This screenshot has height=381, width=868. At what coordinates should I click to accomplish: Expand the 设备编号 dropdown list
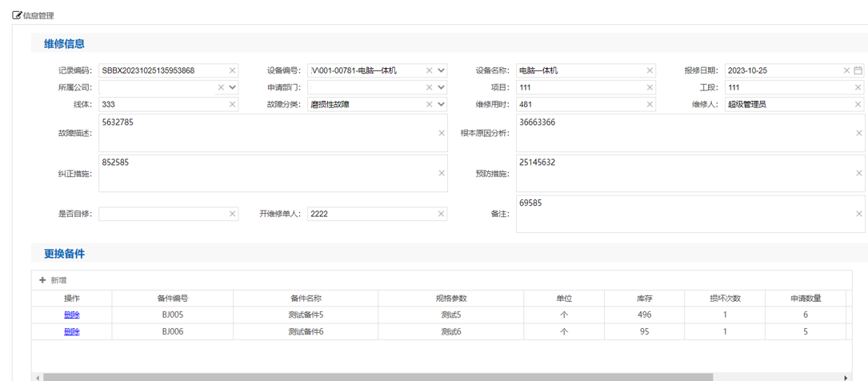pos(441,70)
